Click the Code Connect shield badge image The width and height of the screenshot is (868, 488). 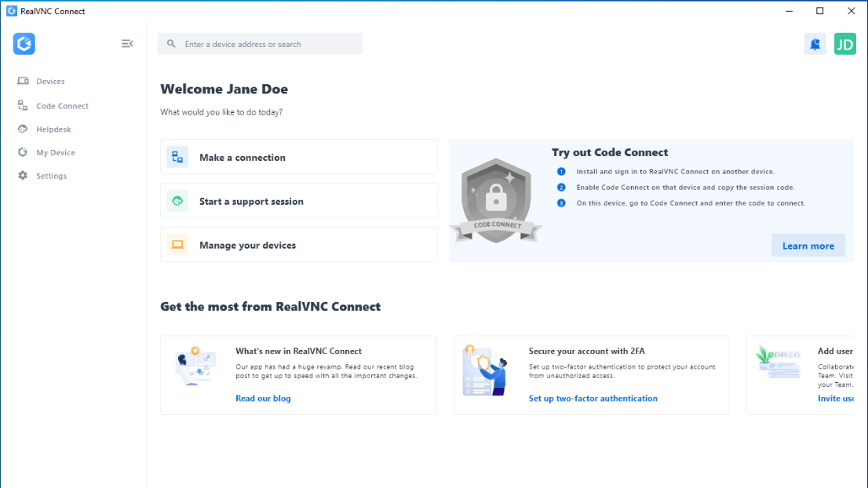point(496,200)
